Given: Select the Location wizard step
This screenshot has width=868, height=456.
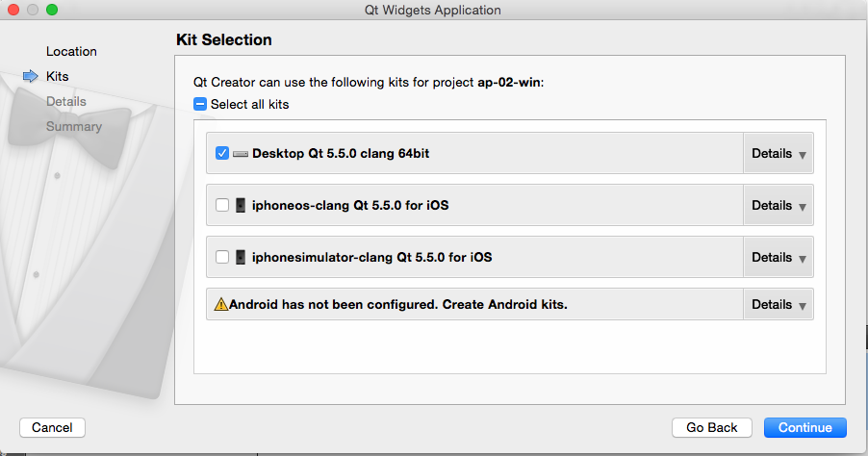Looking at the screenshot, I should pos(71,51).
